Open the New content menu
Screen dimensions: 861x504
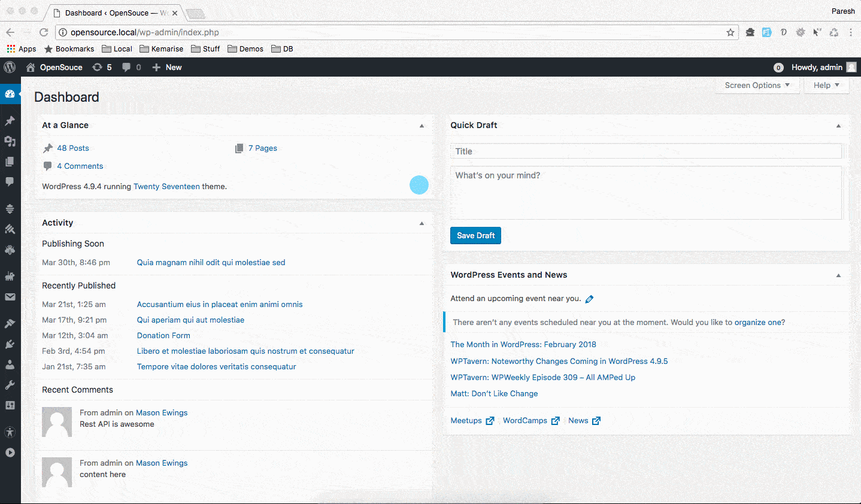[x=167, y=67]
